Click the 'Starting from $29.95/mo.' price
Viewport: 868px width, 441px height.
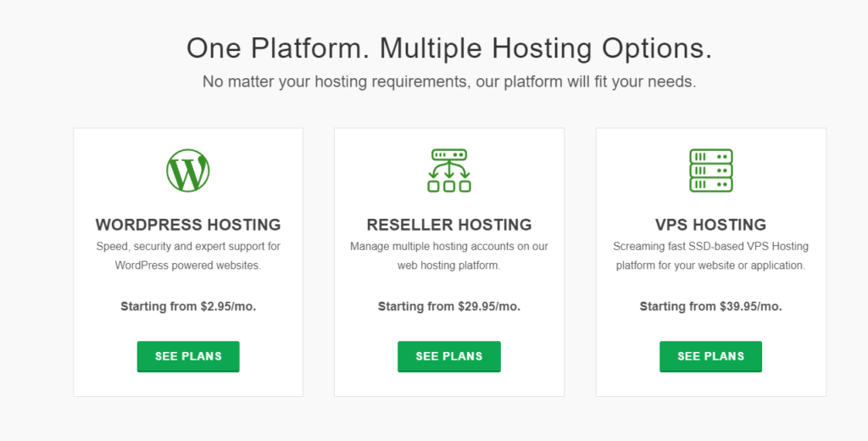click(x=449, y=306)
